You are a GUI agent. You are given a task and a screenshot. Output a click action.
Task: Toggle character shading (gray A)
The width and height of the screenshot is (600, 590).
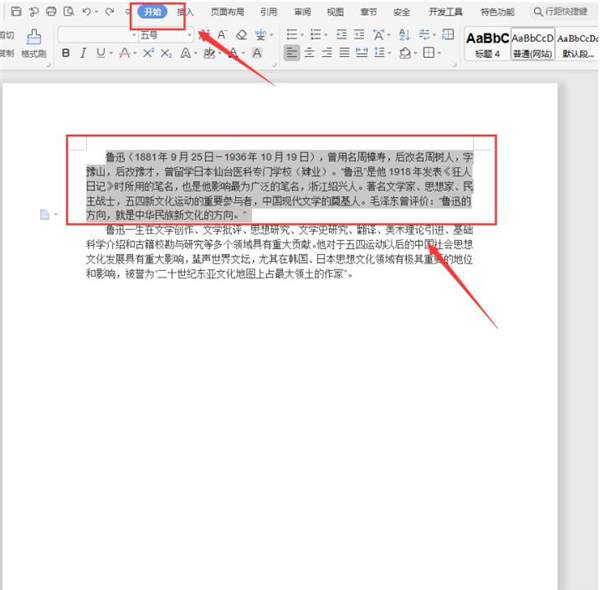click(x=257, y=53)
